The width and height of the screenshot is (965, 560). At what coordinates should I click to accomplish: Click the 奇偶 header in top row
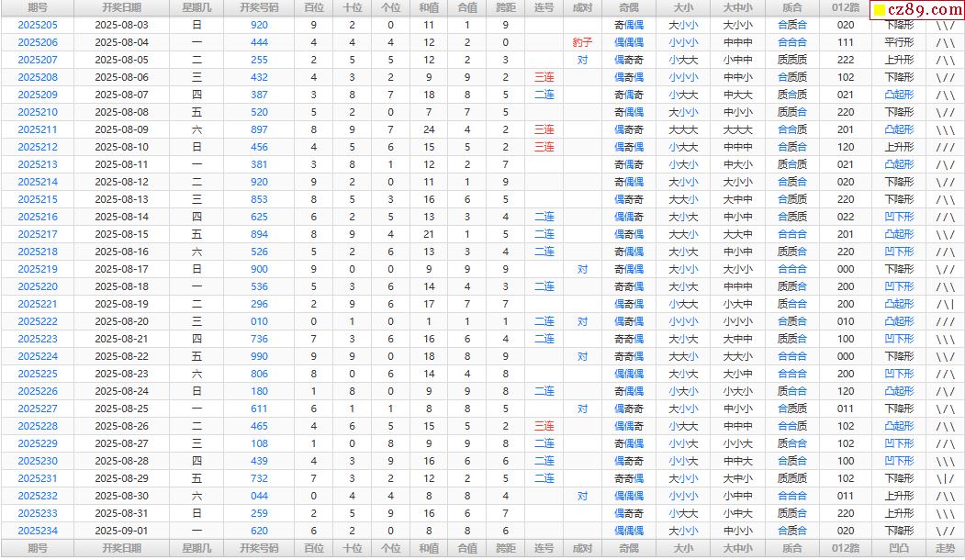tap(629, 8)
